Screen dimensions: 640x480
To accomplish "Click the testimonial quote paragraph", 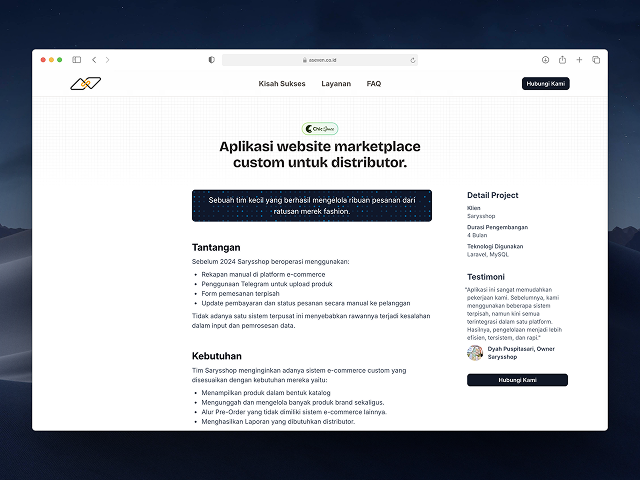I will [514, 313].
